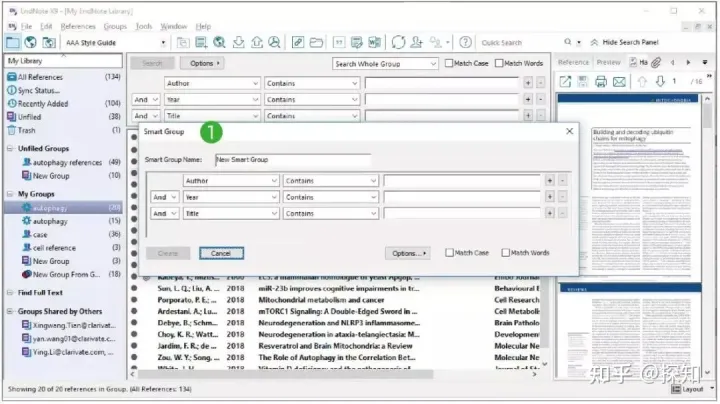Go to next PDF page down arrow
The height and width of the screenshot is (404, 720).
pyautogui.click(x=660, y=82)
